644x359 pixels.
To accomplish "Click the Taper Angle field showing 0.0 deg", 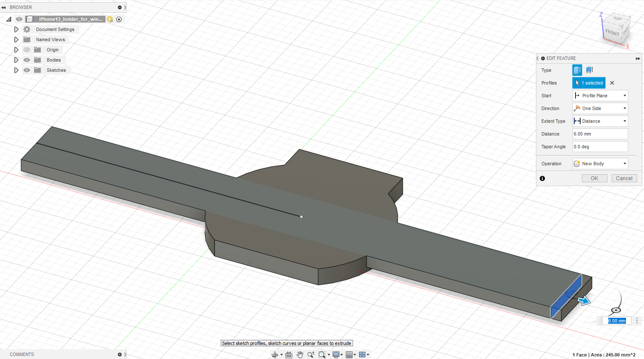I will pyautogui.click(x=600, y=147).
